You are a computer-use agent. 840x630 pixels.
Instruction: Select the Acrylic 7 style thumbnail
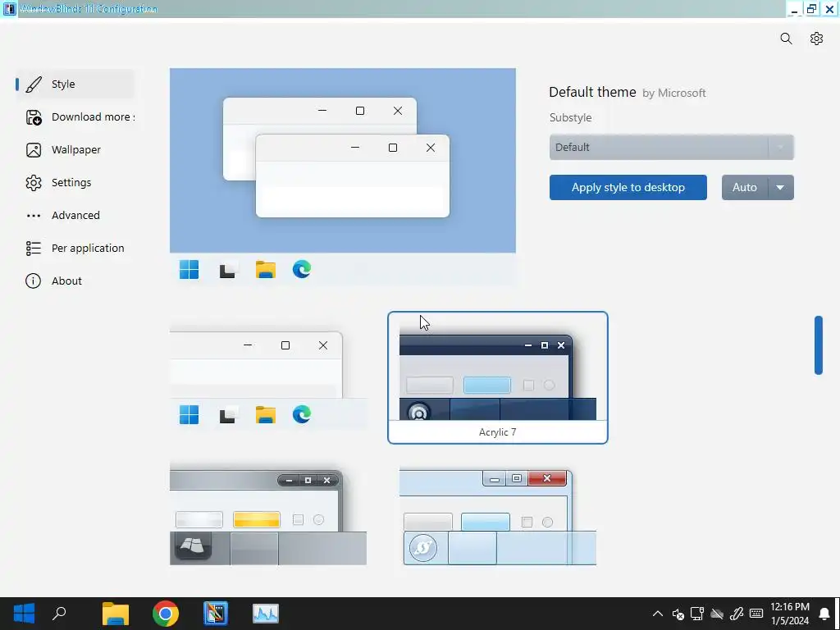pyautogui.click(x=498, y=377)
